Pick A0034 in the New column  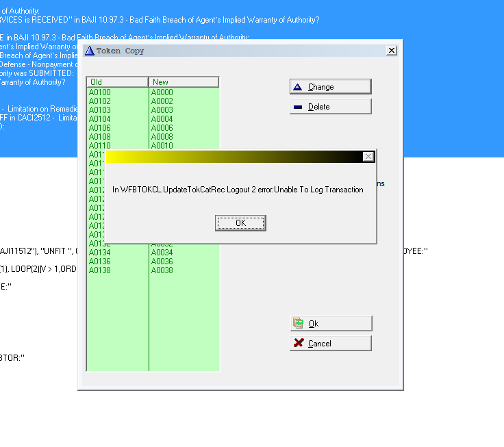point(162,253)
